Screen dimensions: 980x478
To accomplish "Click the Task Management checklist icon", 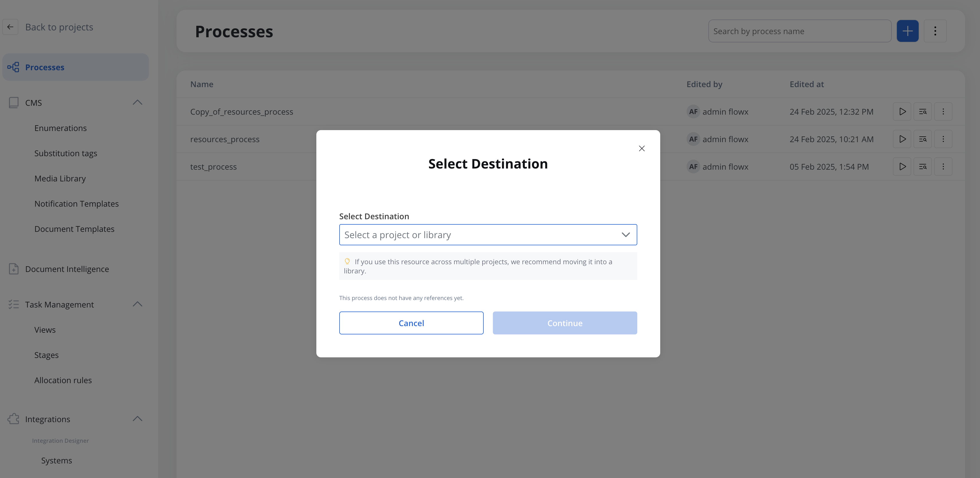I will pos(14,304).
